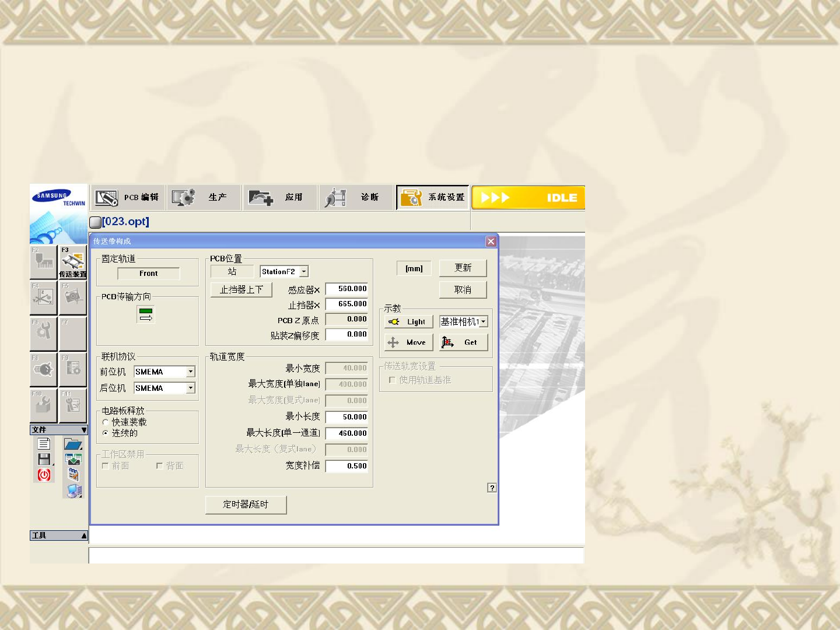Viewport: 840px width, 630px height.
Task: Click the 取消 button
Action: coord(463,290)
